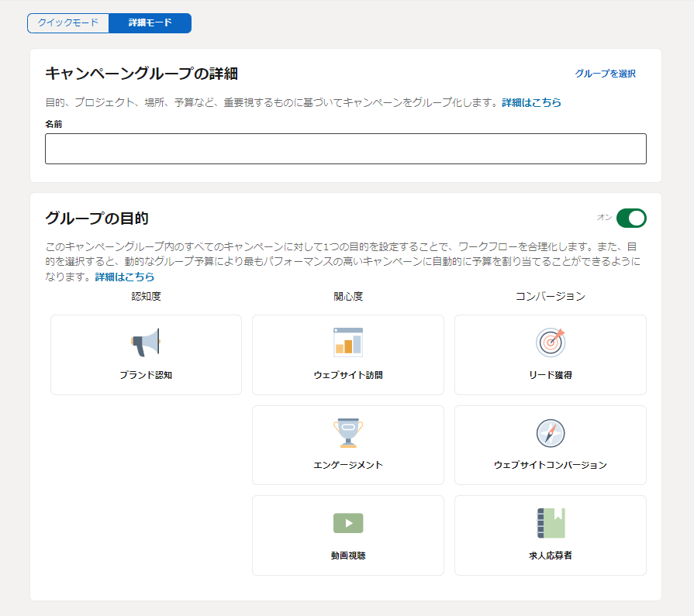Screen dimensions: 694x616
Task: Choose the ブランド認知 objective label
Action: [146, 375]
